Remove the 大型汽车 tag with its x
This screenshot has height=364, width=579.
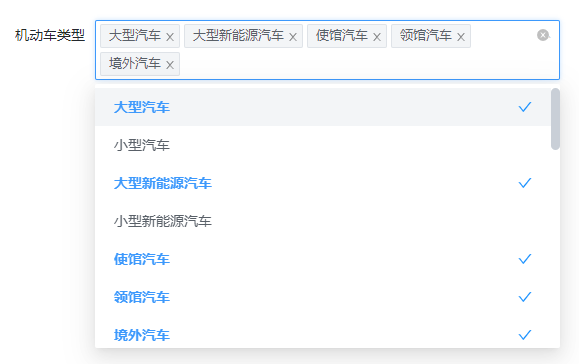[x=170, y=37]
